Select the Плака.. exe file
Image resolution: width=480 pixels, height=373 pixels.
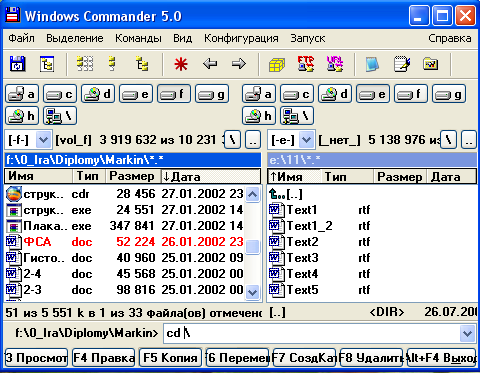[125, 226]
